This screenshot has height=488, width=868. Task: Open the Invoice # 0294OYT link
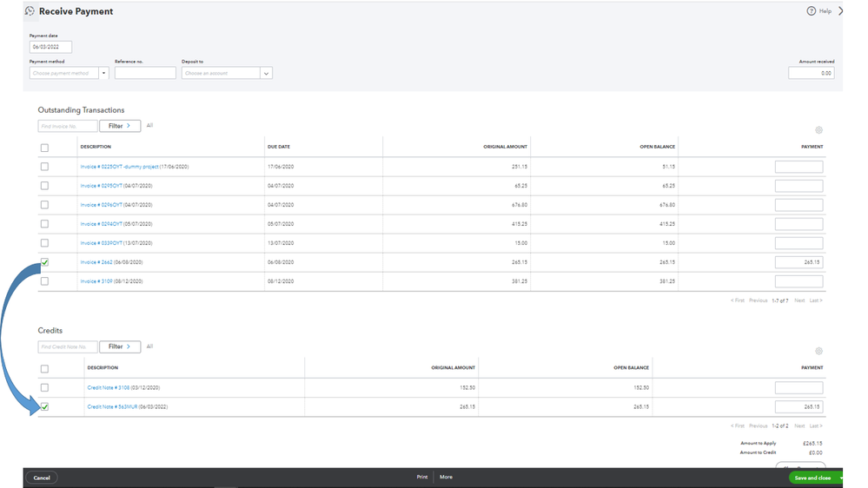click(102, 224)
